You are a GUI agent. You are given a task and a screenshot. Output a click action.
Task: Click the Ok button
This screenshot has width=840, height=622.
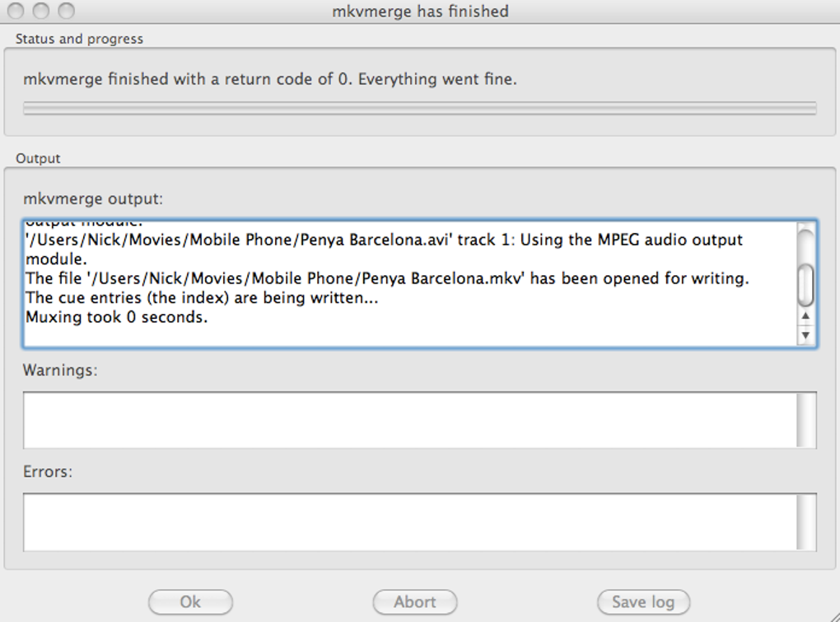coord(190,602)
